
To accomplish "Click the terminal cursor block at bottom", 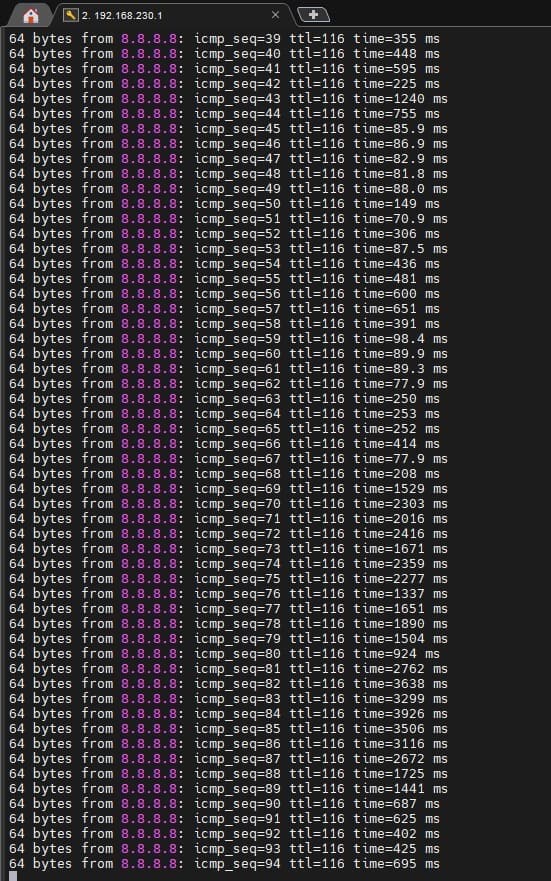I will [13, 876].
